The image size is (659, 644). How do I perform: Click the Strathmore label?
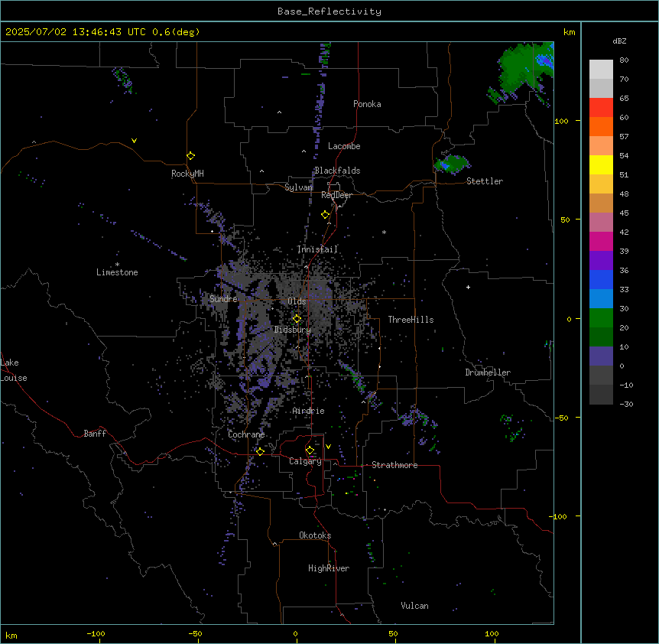[x=394, y=465]
